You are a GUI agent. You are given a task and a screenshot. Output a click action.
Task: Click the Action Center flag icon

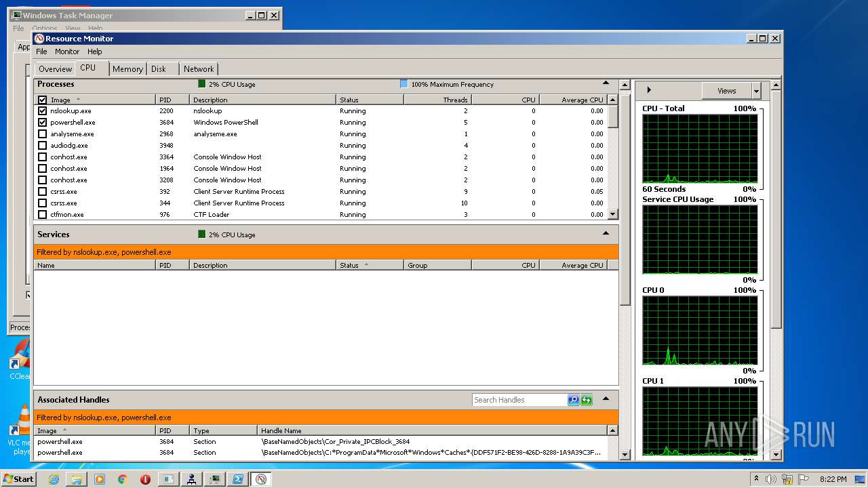[804, 479]
